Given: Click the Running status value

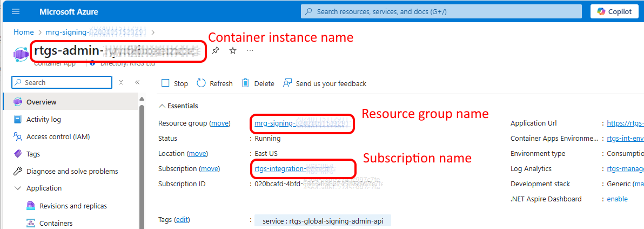Looking at the screenshot, I should pyautogui.click(x=268, y=139).
